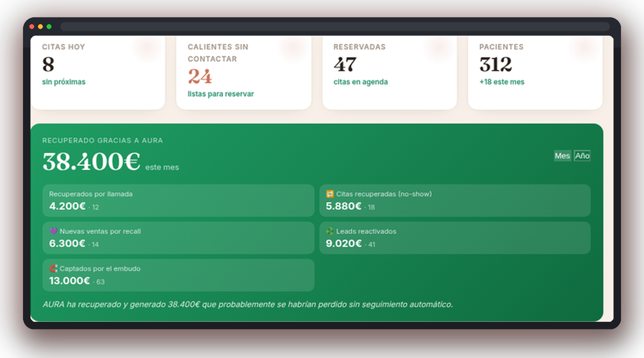The height and width of the screenshot is (358, 644).
Task: Click the 'listas para reservar' text
Action: [221, 94]
